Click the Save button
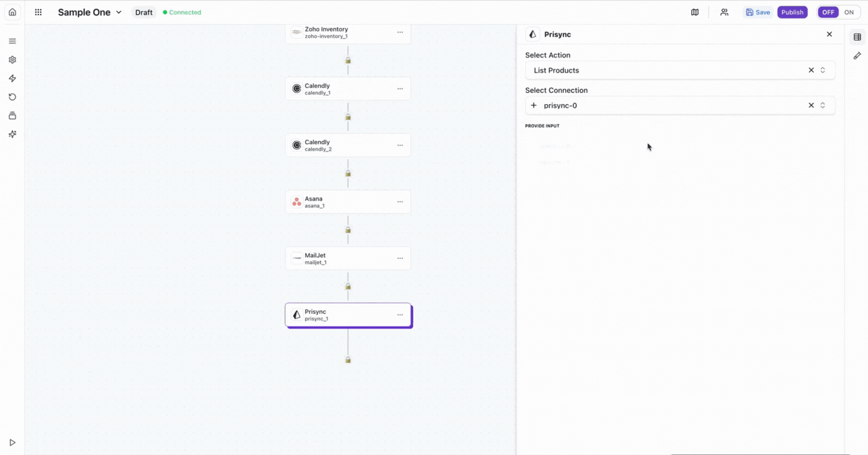This screenshot has width=868, height=455. tap(758, 12)
